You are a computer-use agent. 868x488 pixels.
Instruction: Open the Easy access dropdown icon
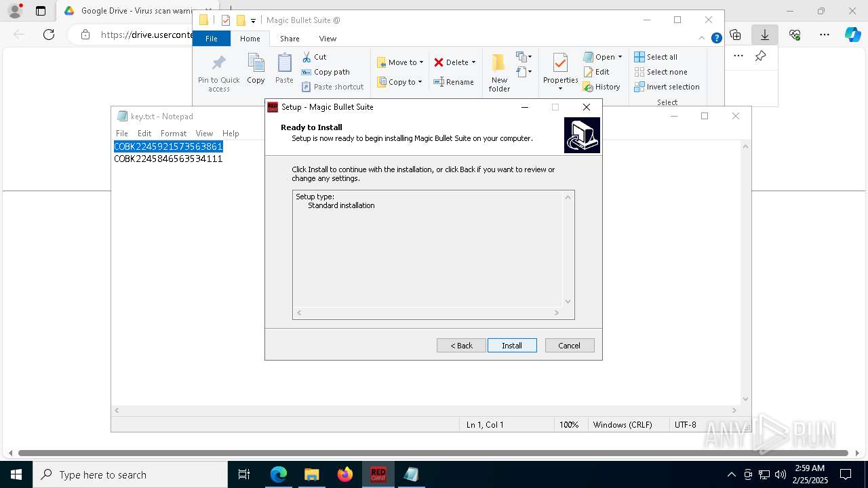point(524,71)
